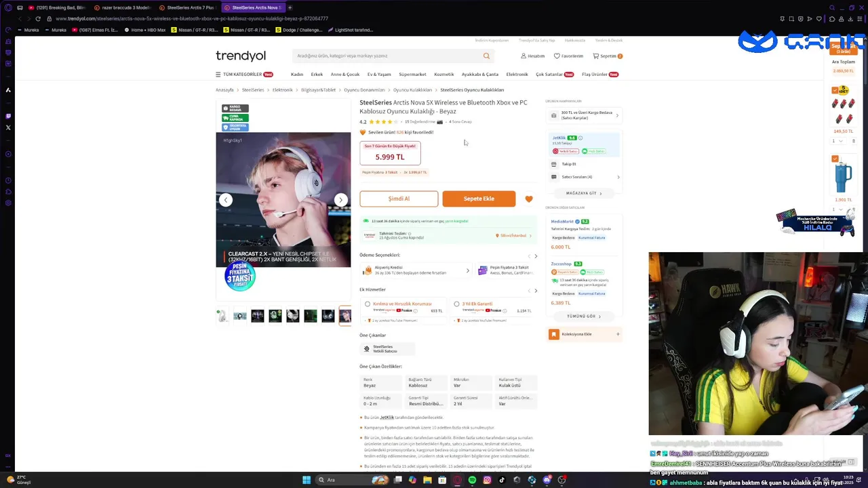The width and height of the screenshot is (868, 488).
Task: Open Süpermarket category menu
Action: tap(412, 75)
